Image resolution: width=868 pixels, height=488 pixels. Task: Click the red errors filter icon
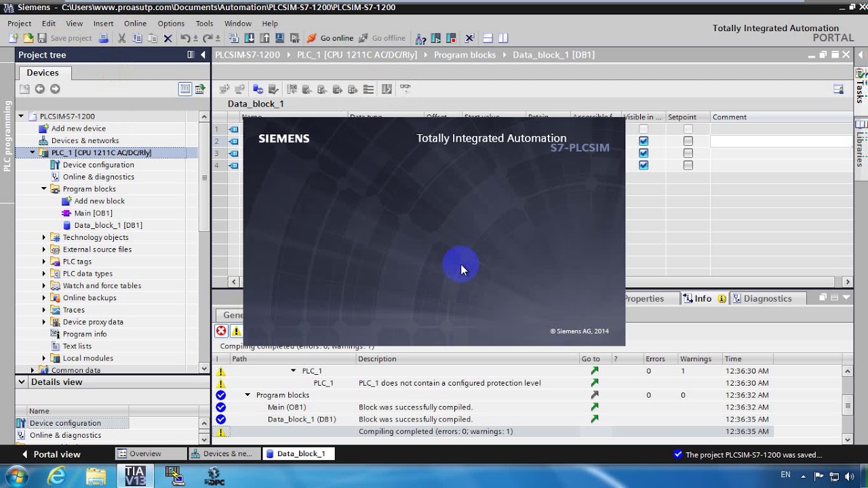click(x=221, y=331)
